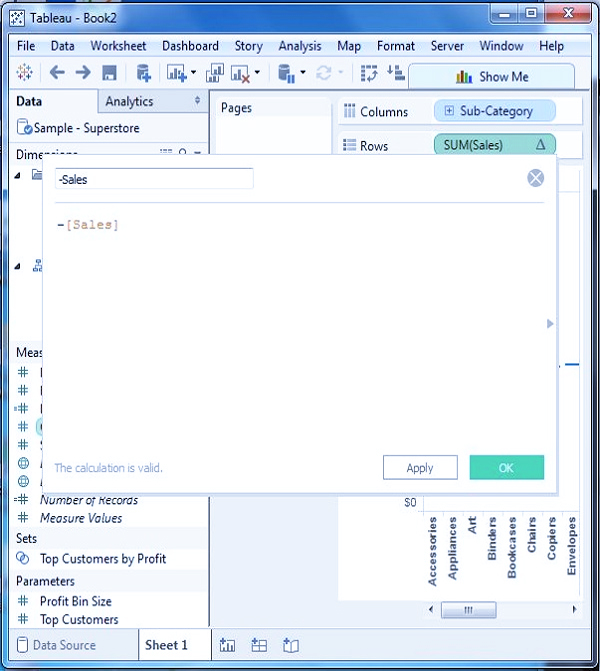Open the Show Me panel
The height and width of the screenshot is (671, 600).
tap(492, 77)
